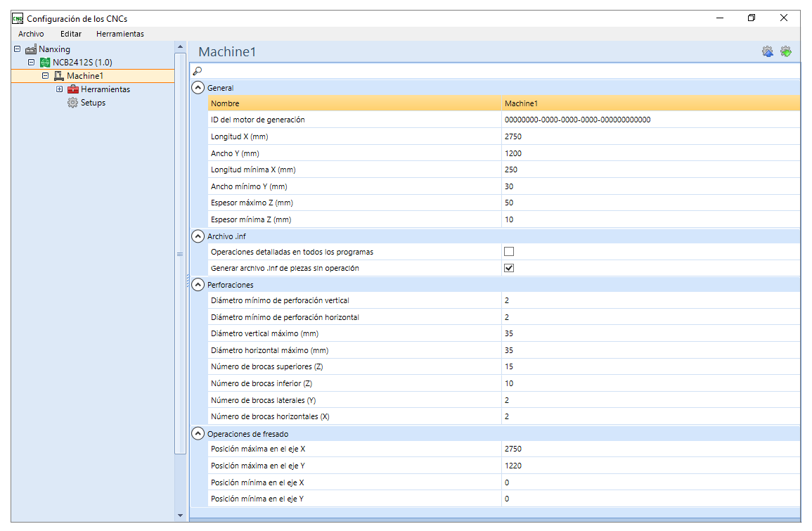
Task: Click the Setups gear icon
Action: click(x=73, y=103)
